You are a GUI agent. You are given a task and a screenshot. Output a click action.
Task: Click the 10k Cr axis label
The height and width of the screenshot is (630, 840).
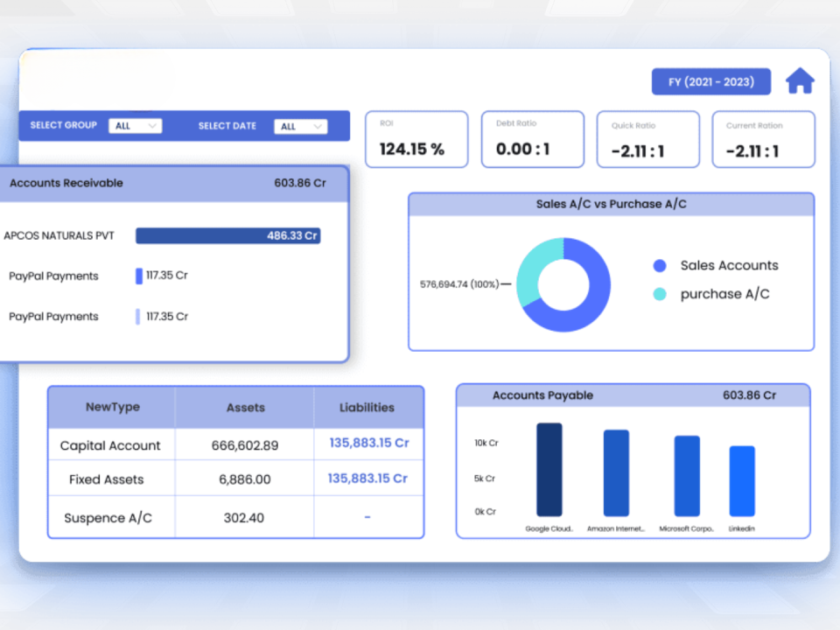pyautogui.click(x=486, y=443)
